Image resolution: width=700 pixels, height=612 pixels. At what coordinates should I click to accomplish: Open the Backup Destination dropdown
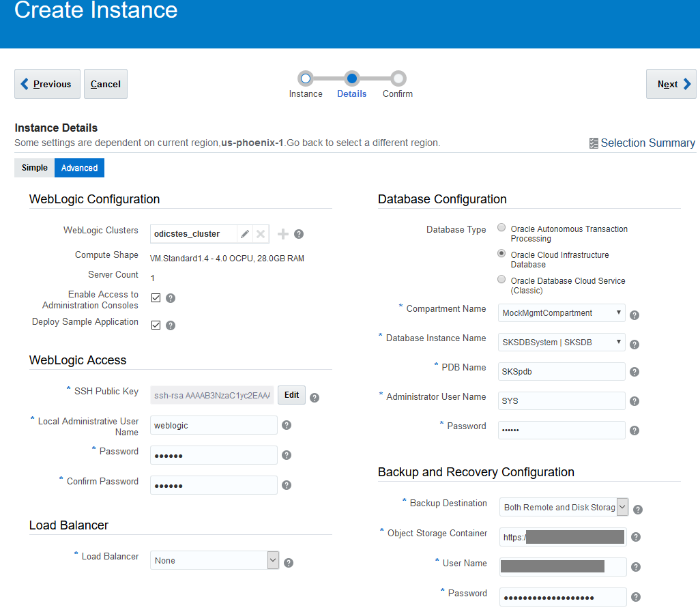tap(622, 507)
